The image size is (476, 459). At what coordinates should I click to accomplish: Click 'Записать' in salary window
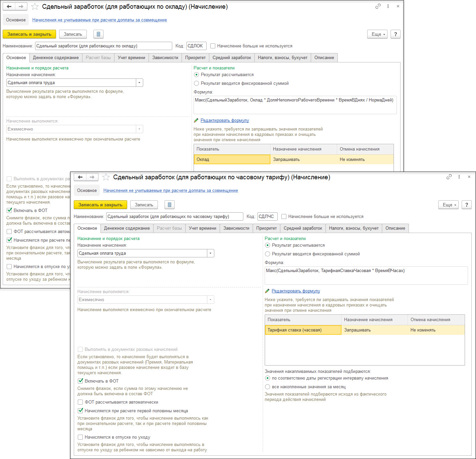click(73, 34)
